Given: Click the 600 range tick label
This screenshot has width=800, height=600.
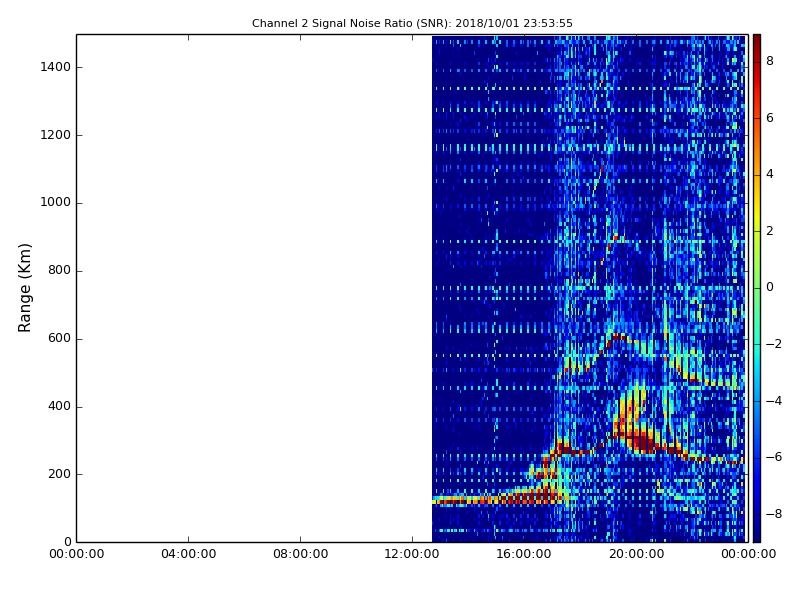Looking at the screenshot, I should click(59, 338).
